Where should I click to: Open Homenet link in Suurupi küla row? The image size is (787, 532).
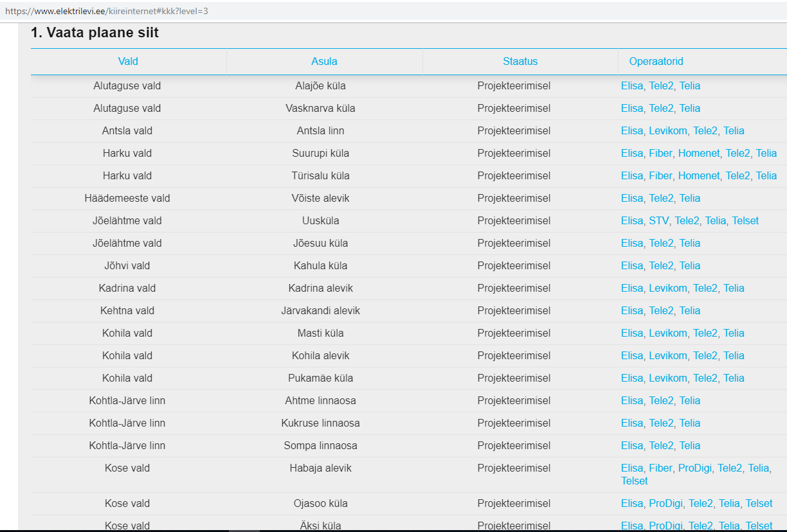tap(699, 154)
